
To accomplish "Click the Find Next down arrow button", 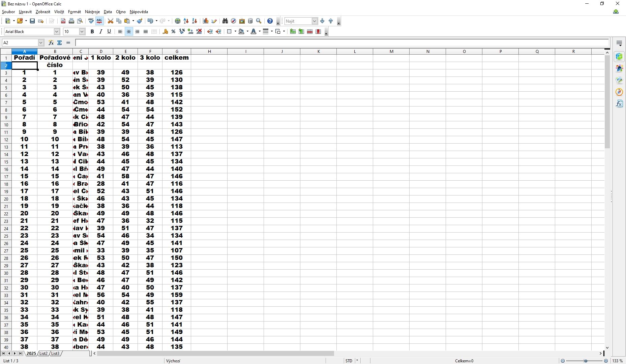I will pyautogui.click(x=322, y=21).
